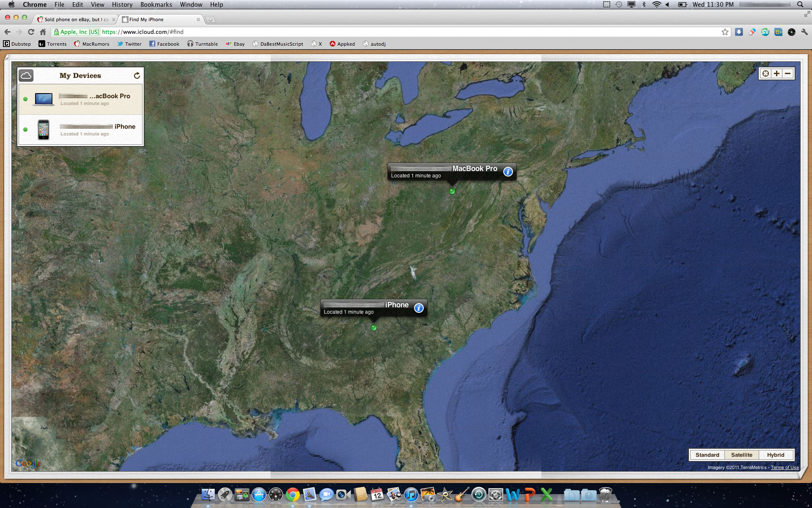Open a new Chrome tab
The width and height of the screenshot is (812, 508).
(x=210, y=19)
